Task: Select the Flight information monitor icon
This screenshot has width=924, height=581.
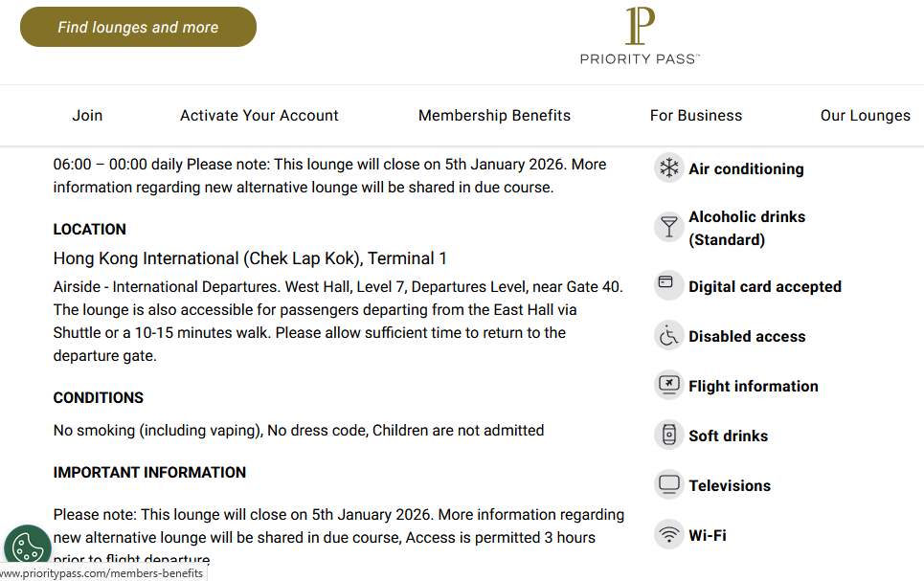Action: 668,386
